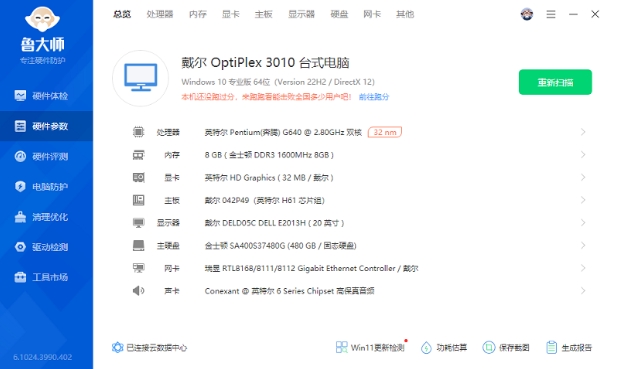
Task: Click the 保存截图 label
Action: tap(514, 348)
